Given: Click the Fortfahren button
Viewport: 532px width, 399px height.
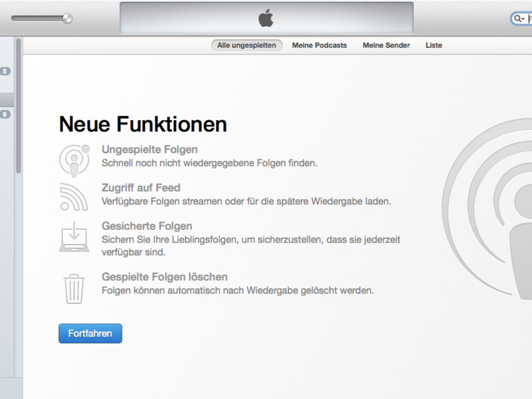Looking at the screenshot, I should [x=91, y=333].
